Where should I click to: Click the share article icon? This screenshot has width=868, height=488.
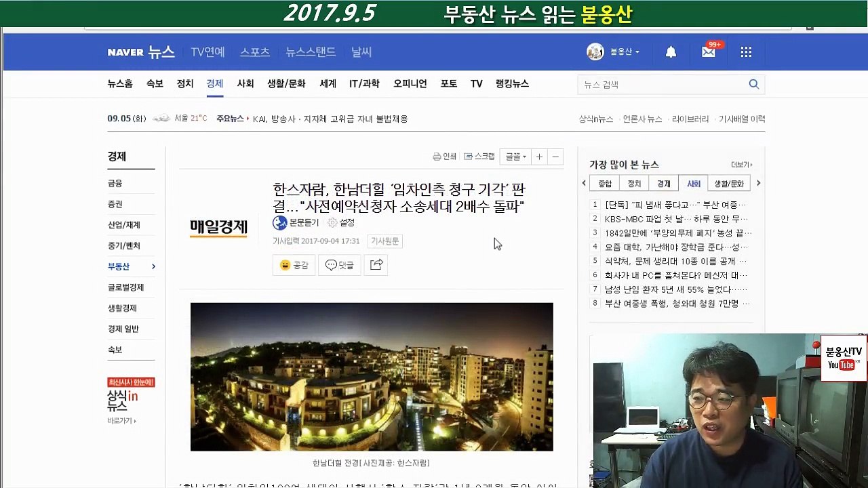coord(376,265)
